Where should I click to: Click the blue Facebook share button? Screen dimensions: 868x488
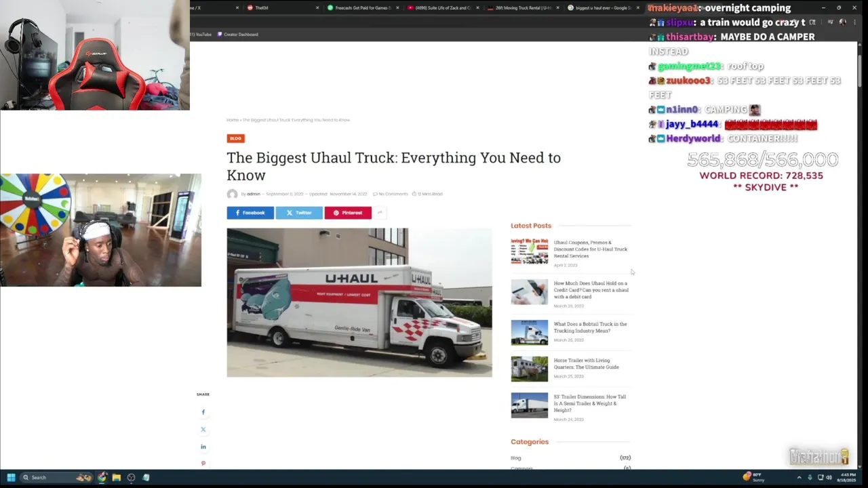[250, 213]
